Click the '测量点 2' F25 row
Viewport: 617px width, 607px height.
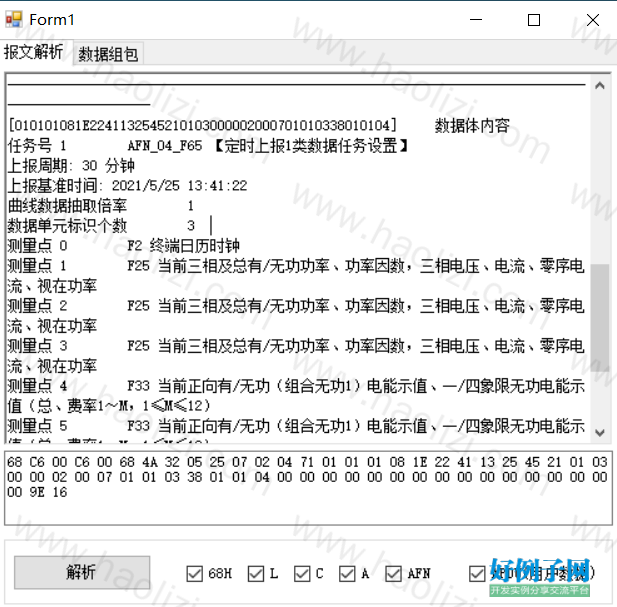click(x=296, y=316)
